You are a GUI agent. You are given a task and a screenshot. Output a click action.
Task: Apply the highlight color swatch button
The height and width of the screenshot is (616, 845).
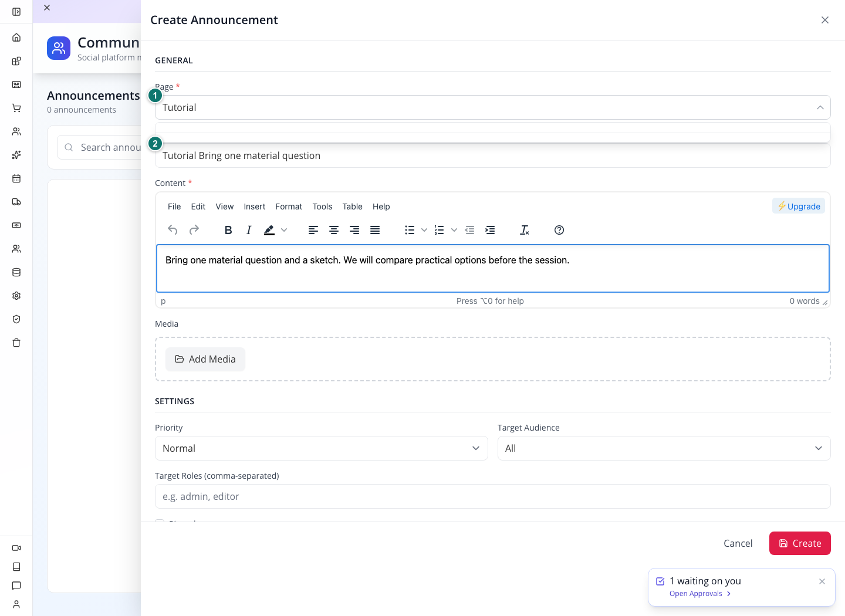[x=269, y=230]
